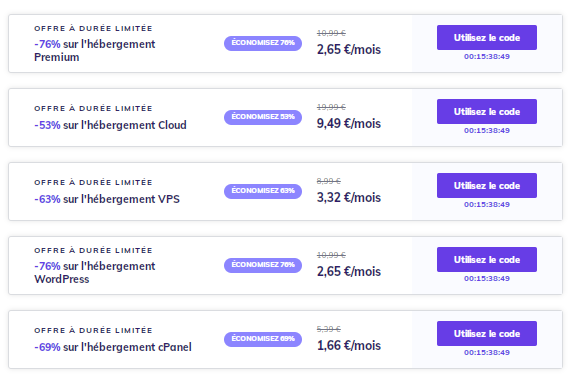Click the 3,32 €/mois VPS price
The width and height of the screenshot is (575, 382).
(x=349, y=198)
